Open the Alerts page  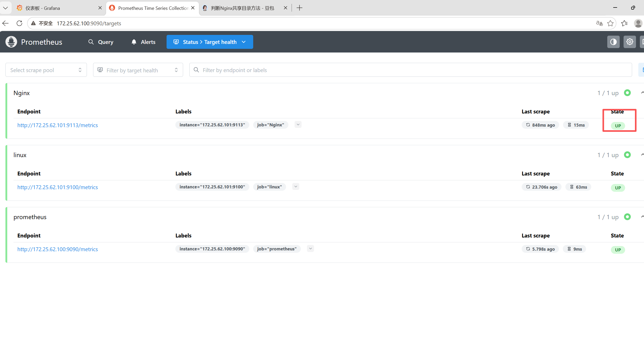[x=144, y=42]
